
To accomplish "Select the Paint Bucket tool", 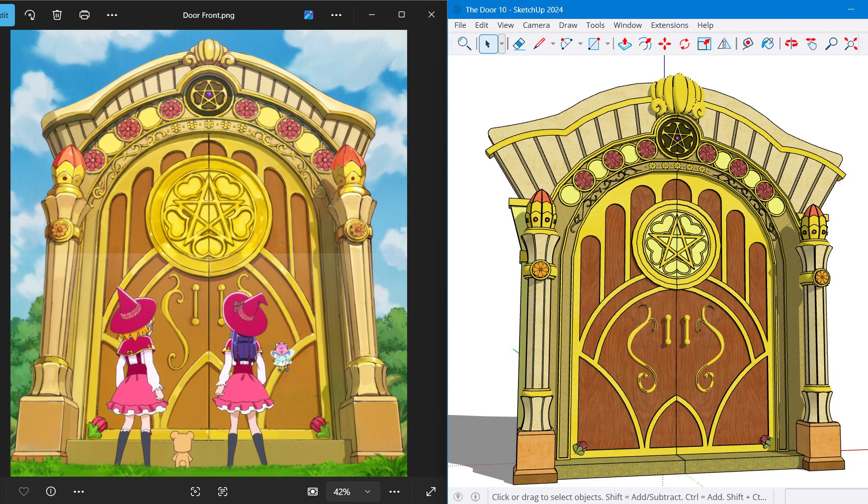I will [x=768, y=44].
